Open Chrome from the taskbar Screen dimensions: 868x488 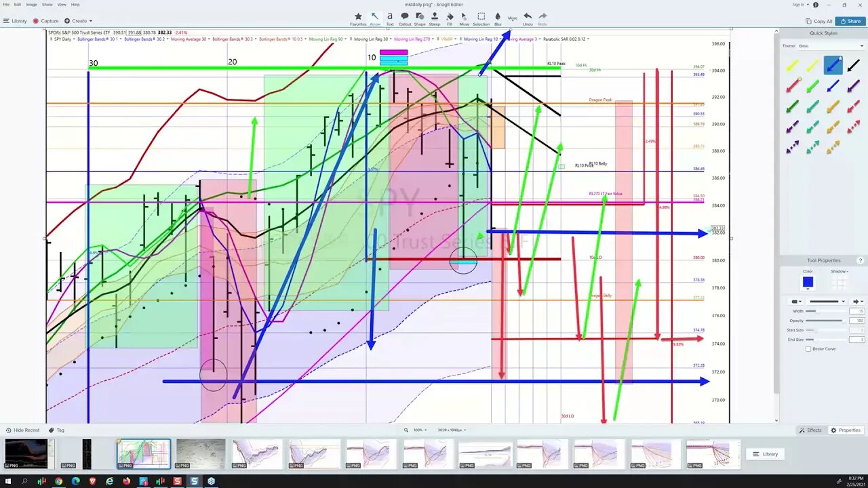(x=58, y=481)
